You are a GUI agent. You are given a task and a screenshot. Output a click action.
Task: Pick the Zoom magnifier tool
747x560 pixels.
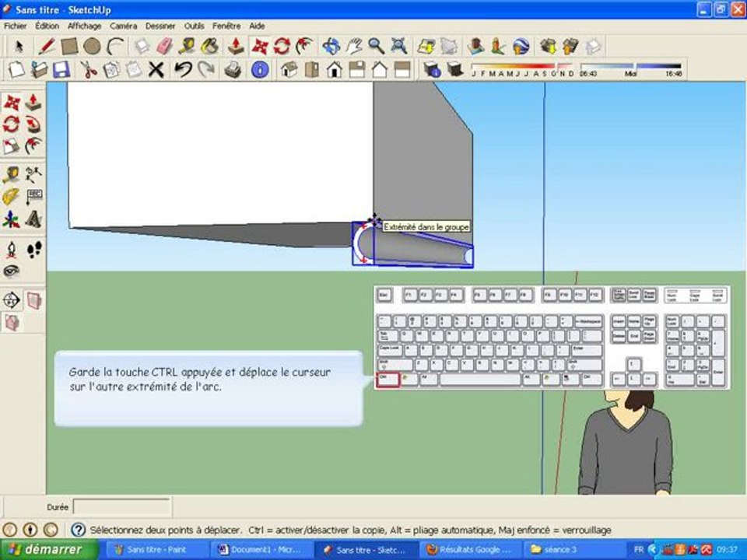pyautogui.click(x=376, y=47)
